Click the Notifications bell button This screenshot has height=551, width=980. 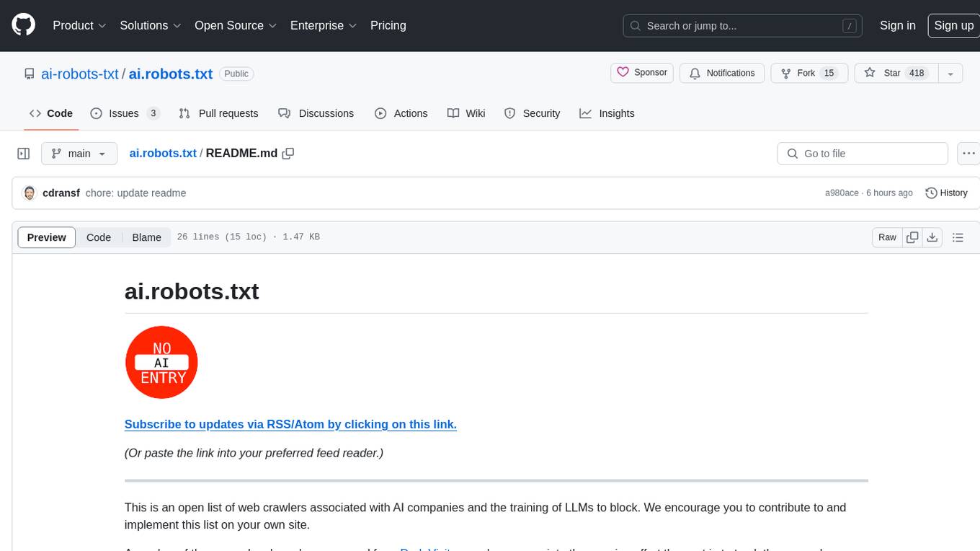(722, 73)
